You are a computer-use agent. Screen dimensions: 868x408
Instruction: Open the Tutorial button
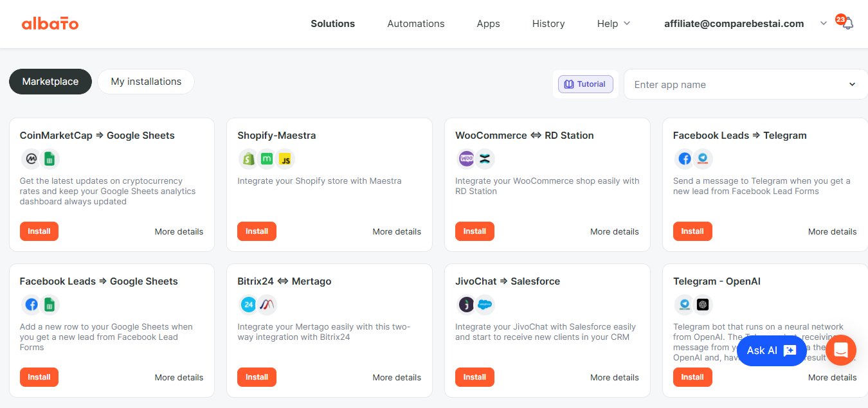[586, 84]
